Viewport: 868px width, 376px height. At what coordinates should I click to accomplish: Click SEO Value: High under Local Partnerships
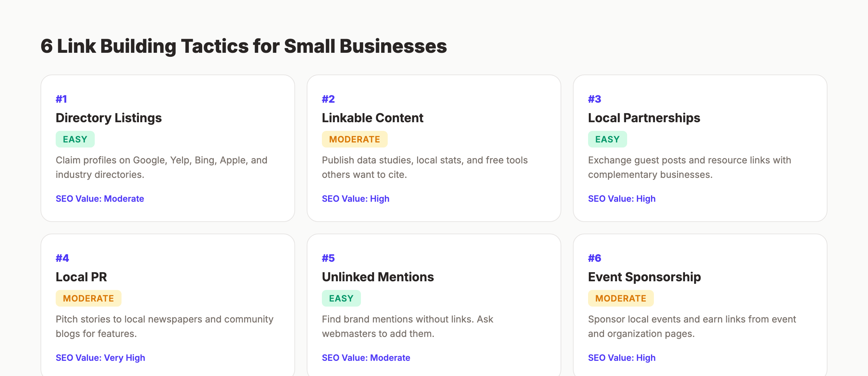coord(621,198)
